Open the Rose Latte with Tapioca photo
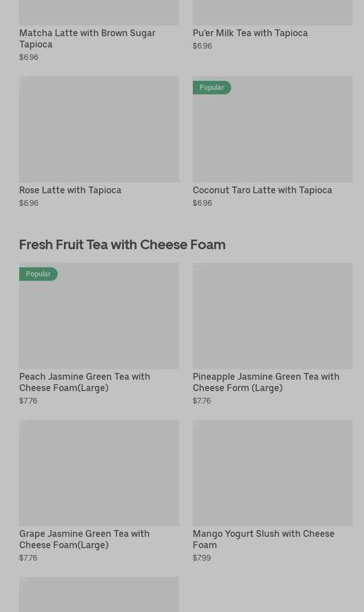364x612 pixels. [x=99, y=129]
